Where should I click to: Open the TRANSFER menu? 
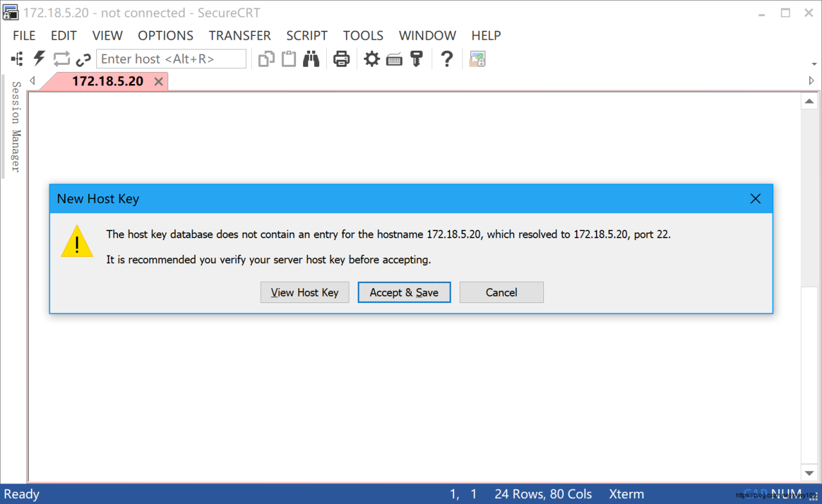pyautogui.click(x=240, y=35)
